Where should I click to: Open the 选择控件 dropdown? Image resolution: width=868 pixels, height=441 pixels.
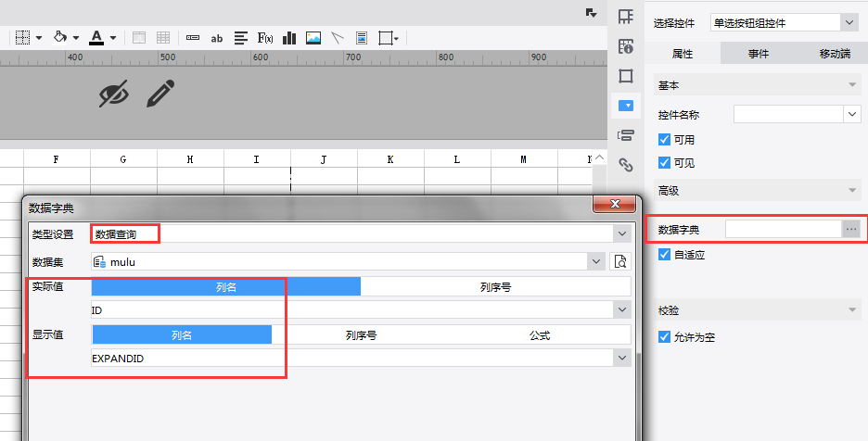849,22
